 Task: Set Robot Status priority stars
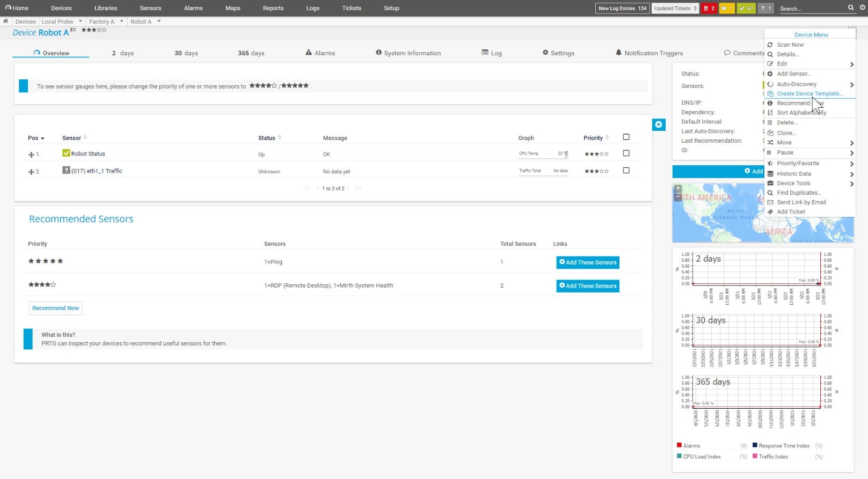coord(596,154)
